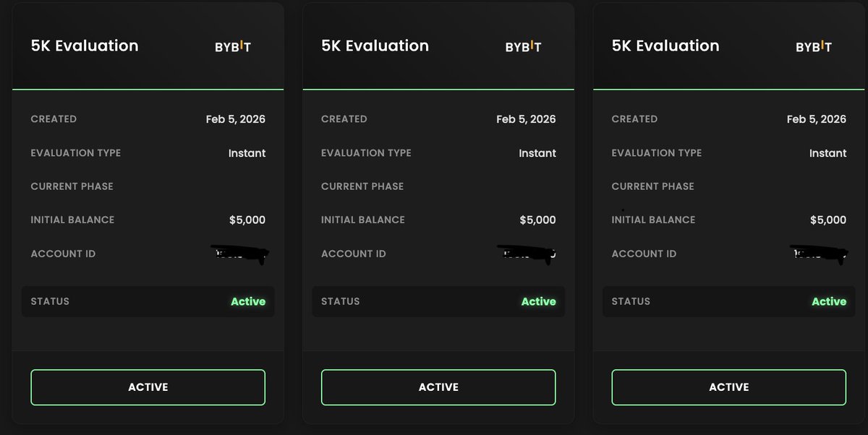Screen dimensions: 868x435
Task: Click the STATUS label in the right card
Action: pos(631,301)
